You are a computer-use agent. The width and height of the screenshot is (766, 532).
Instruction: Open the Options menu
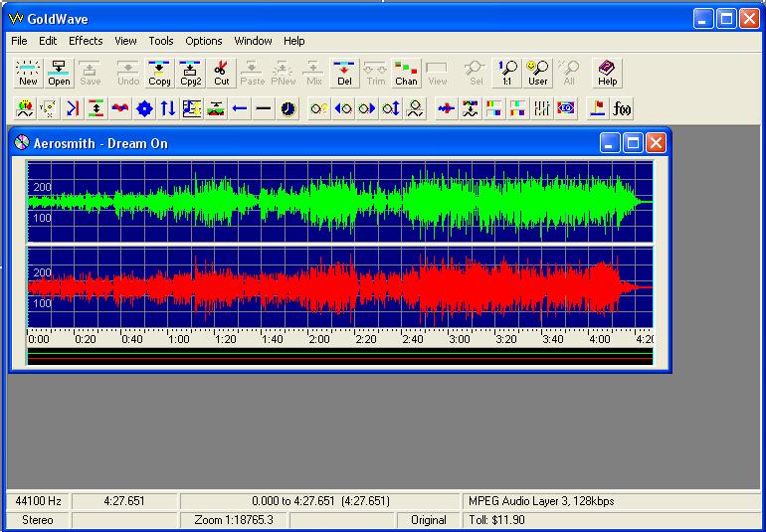pos(204,41)
